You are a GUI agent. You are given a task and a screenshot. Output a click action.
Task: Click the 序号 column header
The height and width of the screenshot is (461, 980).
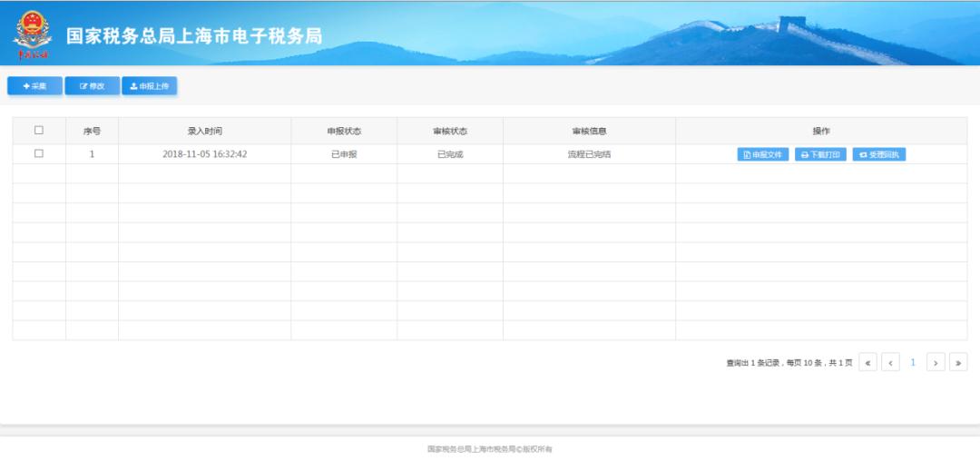[92, 132]
